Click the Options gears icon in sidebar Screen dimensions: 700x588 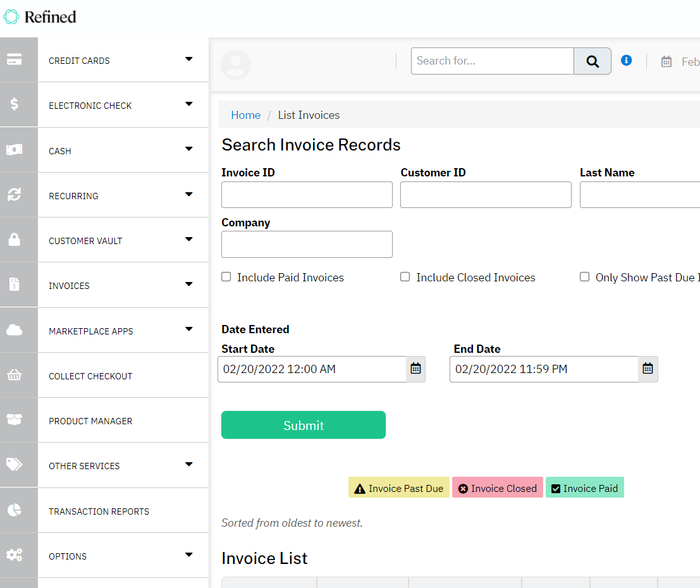coord(15,555)
